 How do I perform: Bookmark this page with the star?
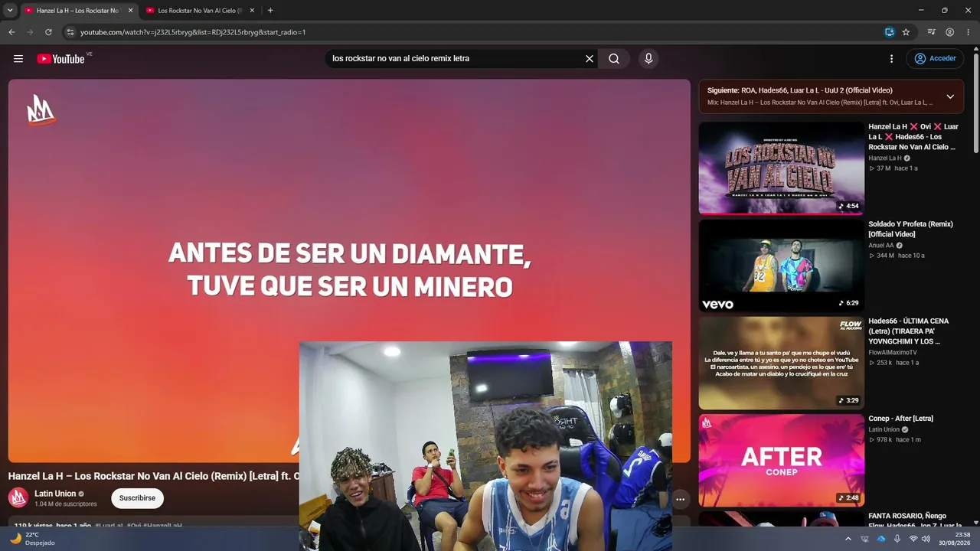[x=906, y=32]
